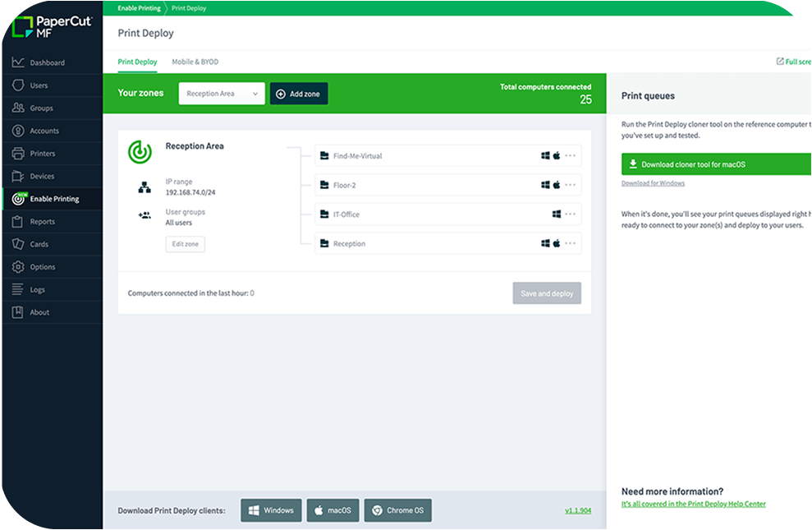The image size is (812, 530).
Task: Open more options for Floor-2 queue
Action: point(570,184)
